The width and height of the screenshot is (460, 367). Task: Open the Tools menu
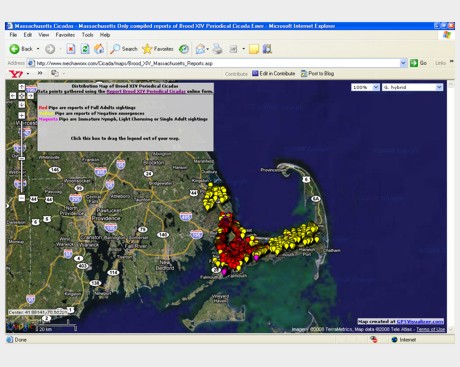coord(87,35)
